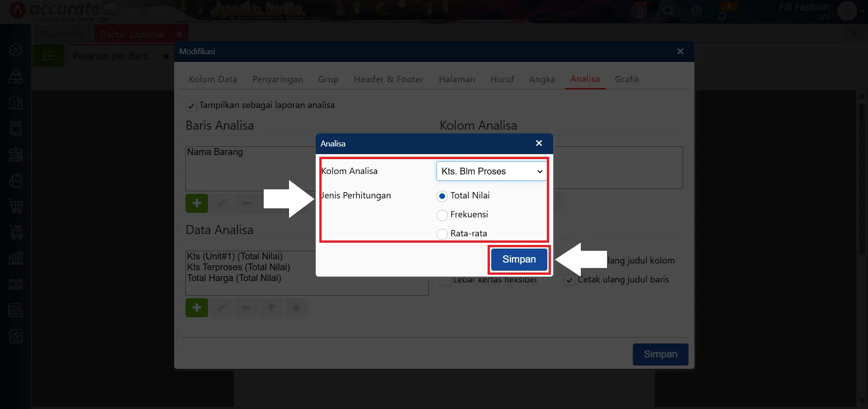
Task: Click the move up arrow under Data Analisa
Action: click(x=271, y=308)
